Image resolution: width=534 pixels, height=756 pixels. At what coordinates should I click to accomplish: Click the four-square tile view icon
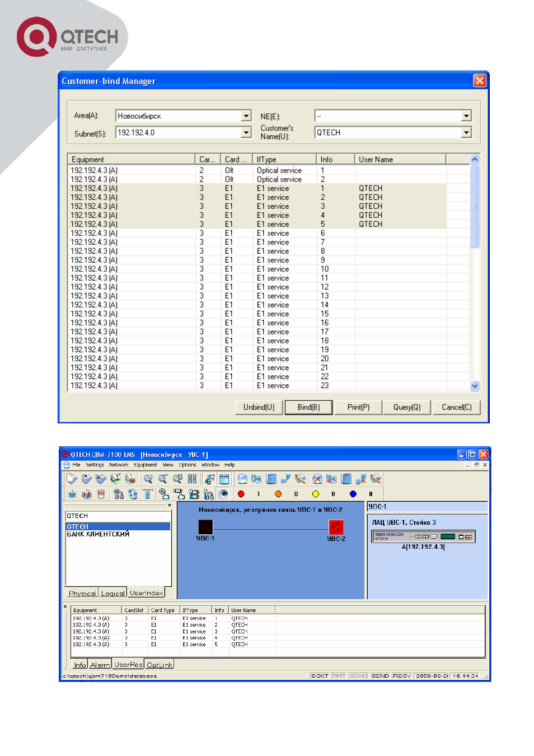coord(192,479)
